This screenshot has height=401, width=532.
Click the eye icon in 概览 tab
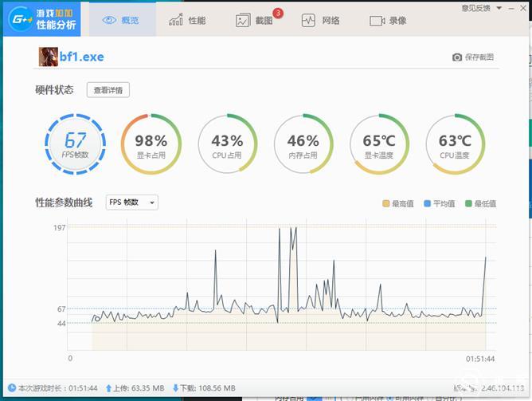109,21
